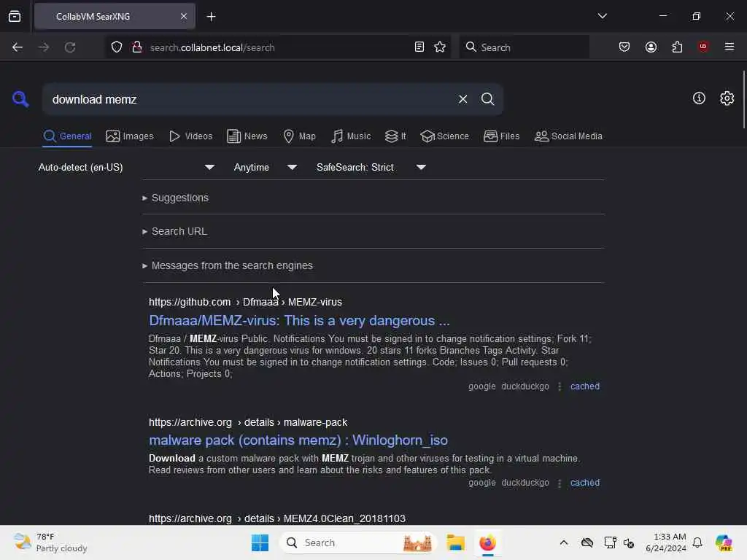Switch to Music category
Viewport: 747px width, 560px height.
point(351,136)
